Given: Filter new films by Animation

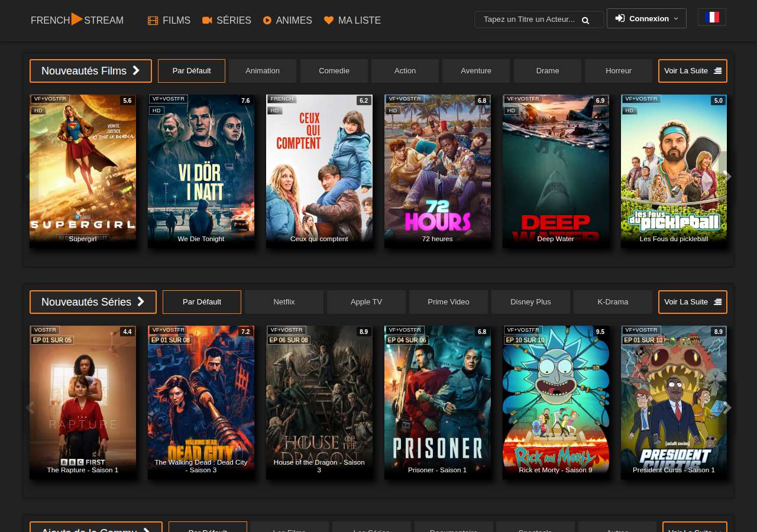Looking at the screenshot, I should [x=263, y=71].
